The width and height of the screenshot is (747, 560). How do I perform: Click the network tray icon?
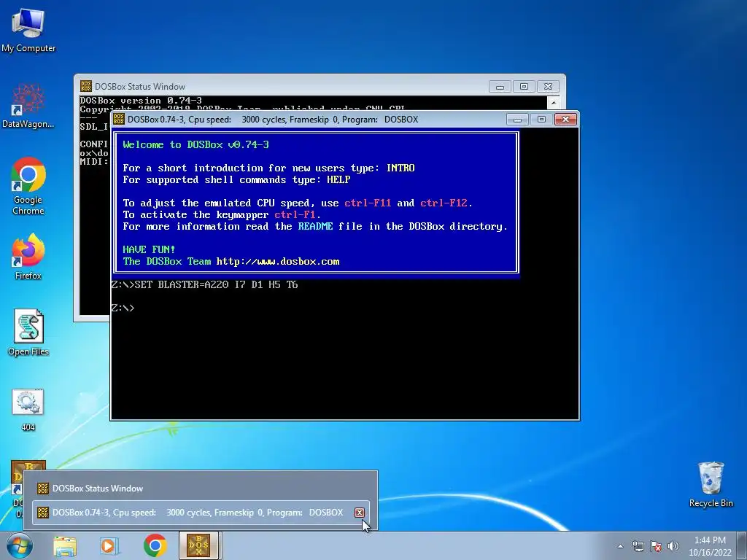tap(638, 546)
